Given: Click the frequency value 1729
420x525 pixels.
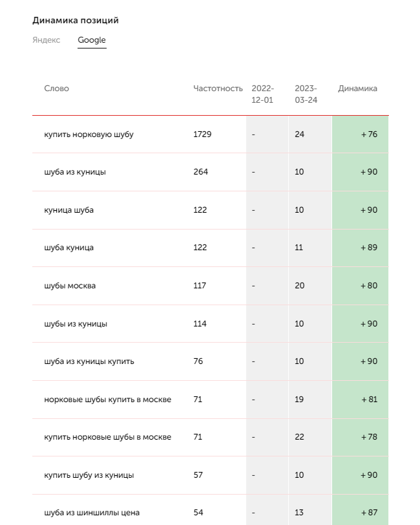Looking at the screenshot, I should 202,134.
